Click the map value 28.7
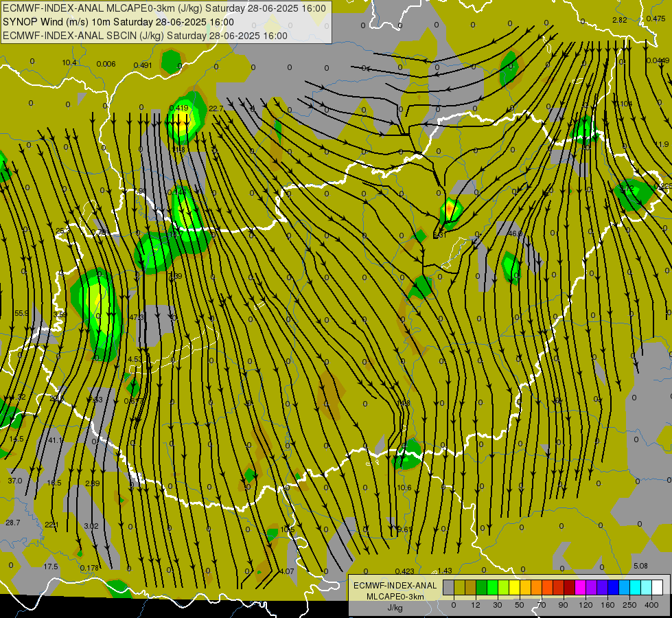The width and height of the screenshot is (672, 618). [13, 523]
